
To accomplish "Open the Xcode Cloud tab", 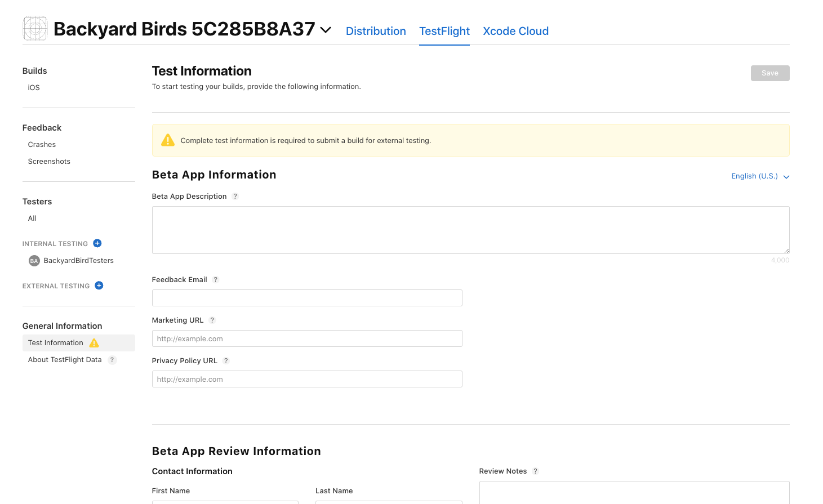I will click(x=515, y=31).
